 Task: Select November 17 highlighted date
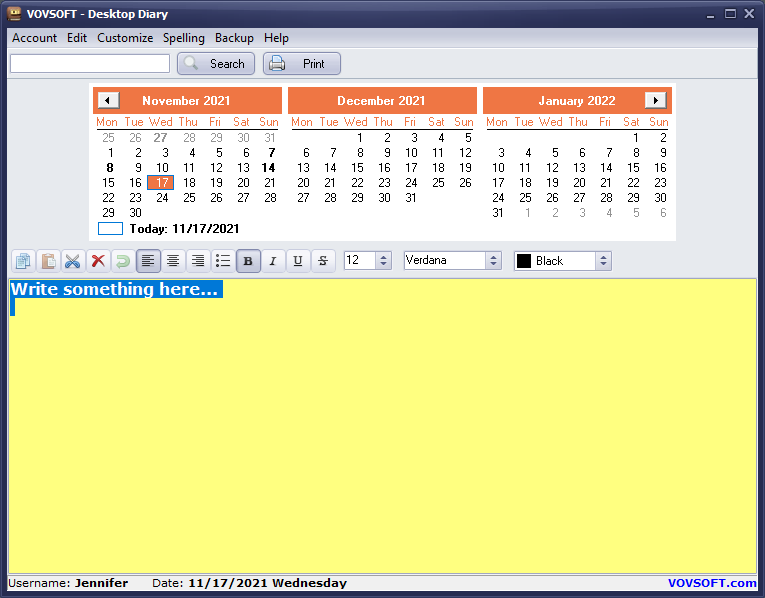[x=161, y=183]
